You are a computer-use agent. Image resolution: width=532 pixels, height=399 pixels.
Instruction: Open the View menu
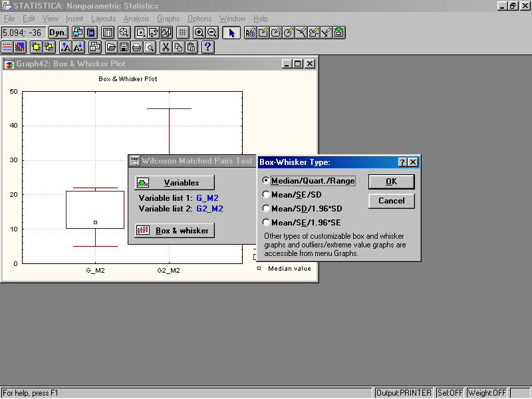pyautogui.click(x=50, y=19)
